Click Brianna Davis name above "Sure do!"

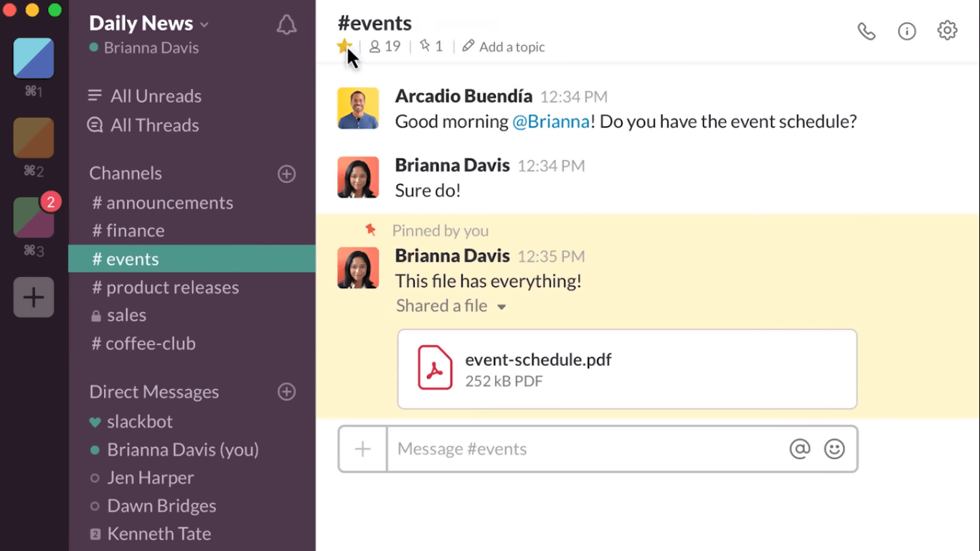[x=452, y=165]
